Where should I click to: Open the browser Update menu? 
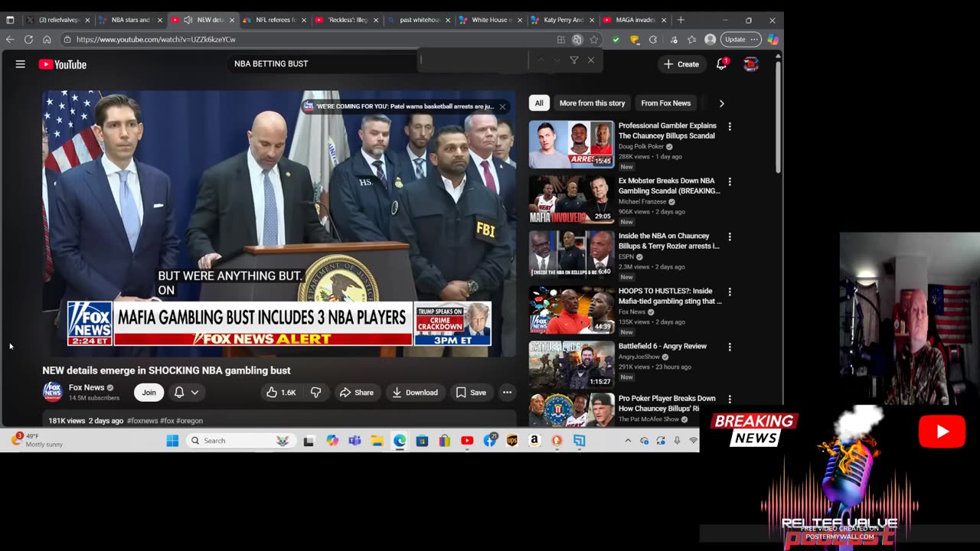tap(740, 39)
